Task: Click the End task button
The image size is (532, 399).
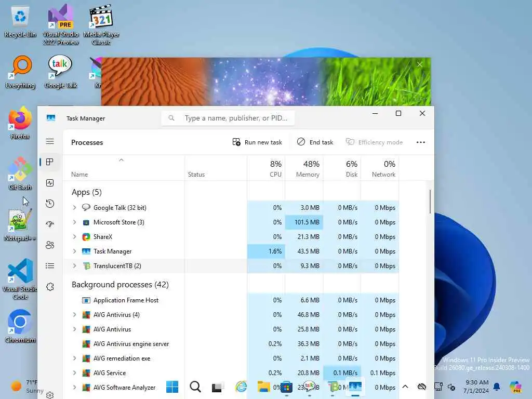Action: [315, 142]
